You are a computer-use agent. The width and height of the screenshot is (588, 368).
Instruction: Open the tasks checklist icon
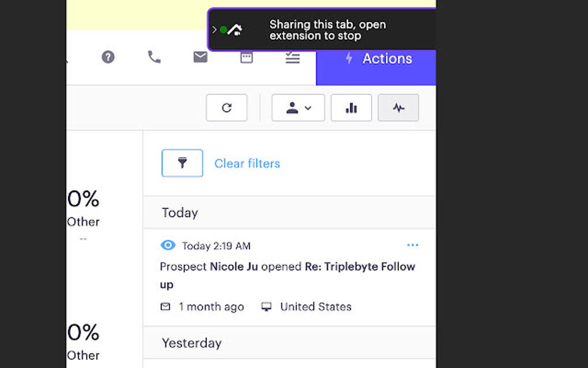(x=292, y=57)
